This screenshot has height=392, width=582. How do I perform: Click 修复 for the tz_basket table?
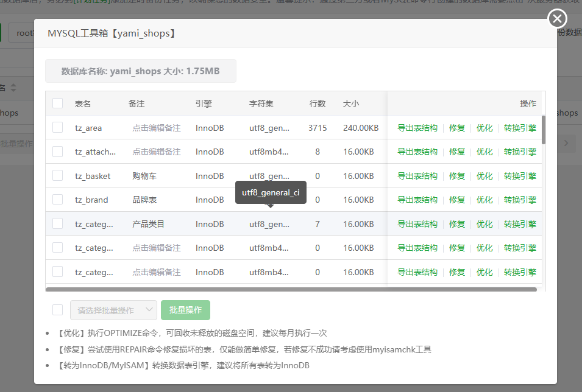coord(456,176)
